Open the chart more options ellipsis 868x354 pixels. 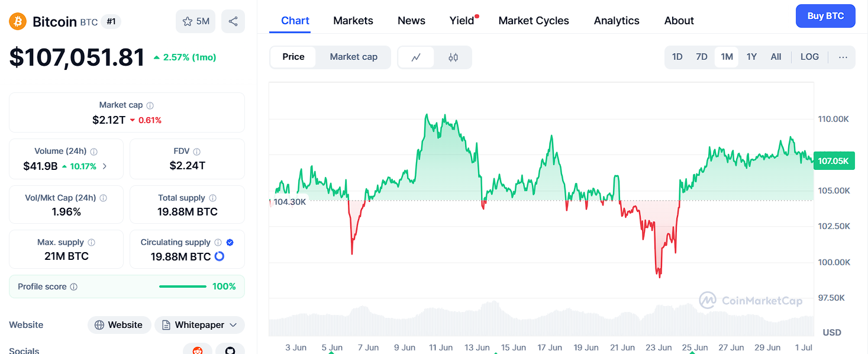click(843, 57)
